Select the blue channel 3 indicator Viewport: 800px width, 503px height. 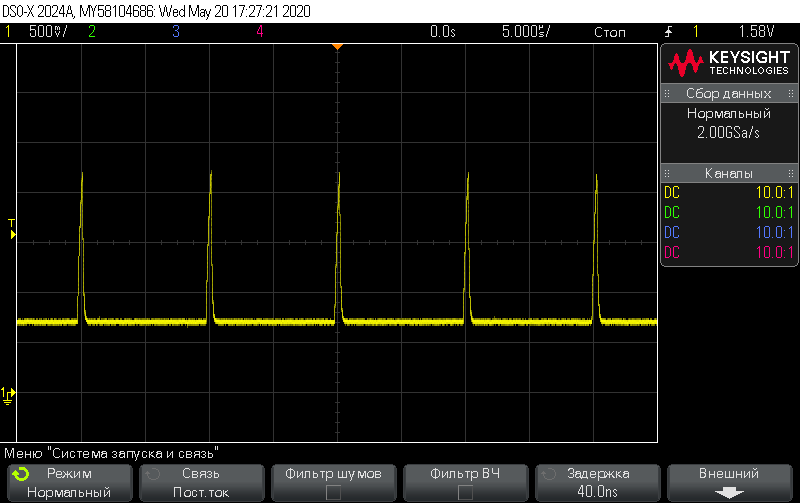(x=176, y=32)
